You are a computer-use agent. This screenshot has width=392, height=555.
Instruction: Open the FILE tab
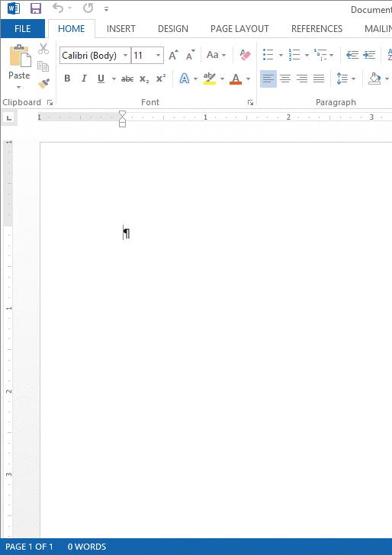pos(23,29)
